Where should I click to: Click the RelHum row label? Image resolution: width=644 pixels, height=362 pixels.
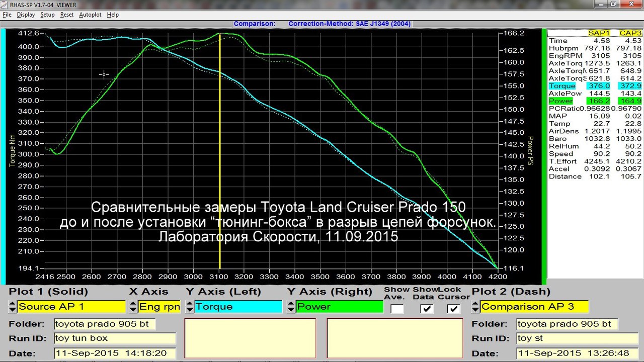click(561, 146)
